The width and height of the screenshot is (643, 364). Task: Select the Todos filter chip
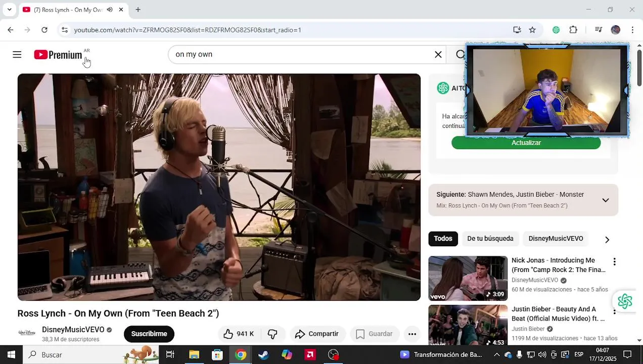443,239
